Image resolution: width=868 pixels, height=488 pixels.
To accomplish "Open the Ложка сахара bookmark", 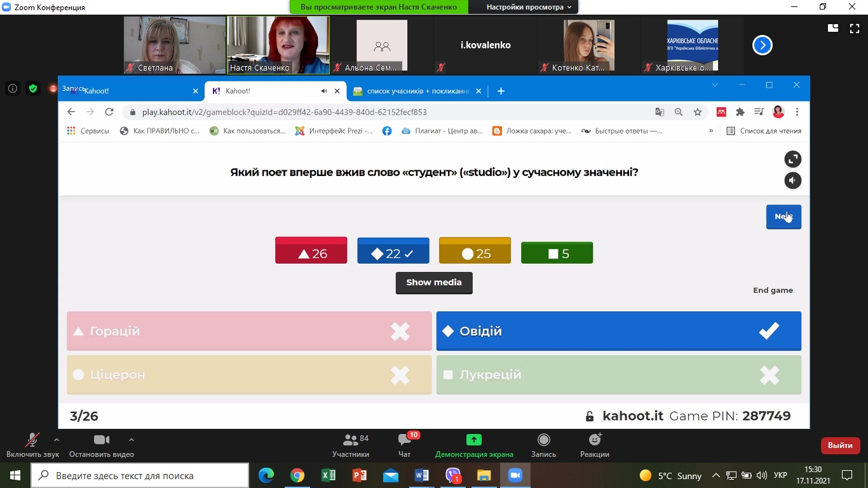I will (532, 131).
